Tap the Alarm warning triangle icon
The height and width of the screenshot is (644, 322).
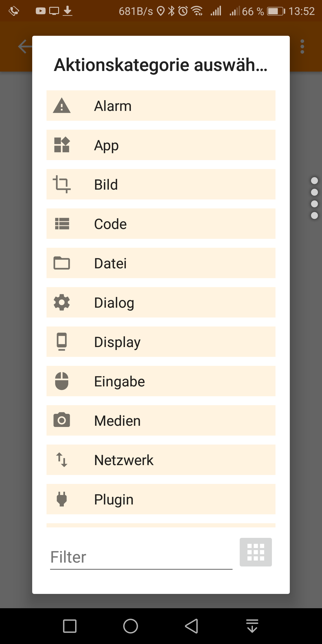(62, 106)
